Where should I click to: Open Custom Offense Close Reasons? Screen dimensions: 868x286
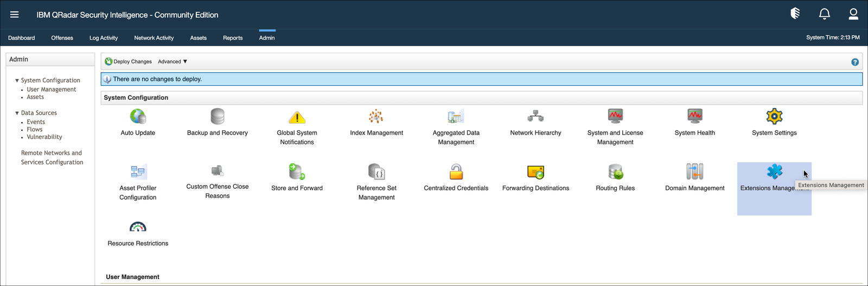coord(217,182)
